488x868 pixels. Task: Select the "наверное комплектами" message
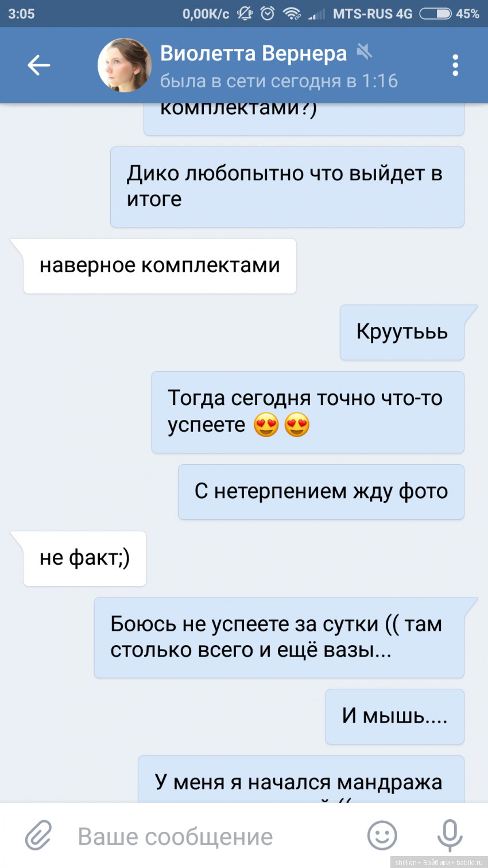[160, 266]
